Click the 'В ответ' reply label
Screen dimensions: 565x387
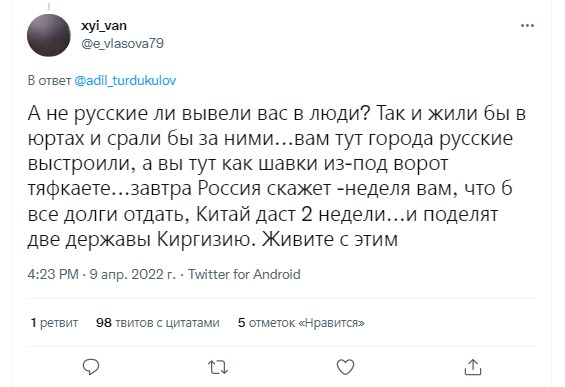pos(49,80)
